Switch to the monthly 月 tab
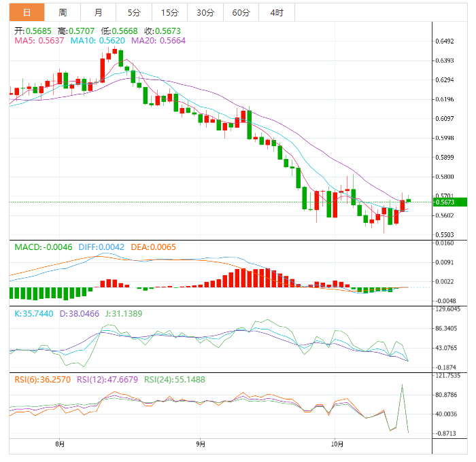This screenshot has width=476, height=462. [98, 12]
